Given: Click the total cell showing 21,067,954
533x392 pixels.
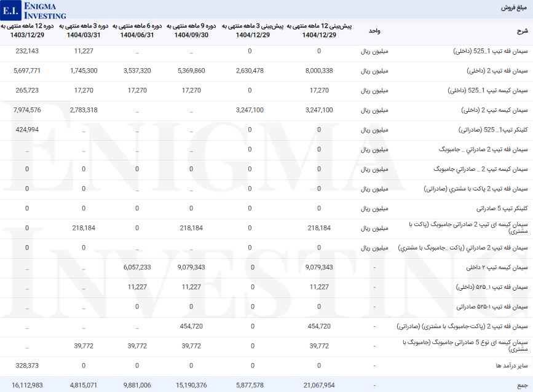Looking at the screenshot, I should click(319, 385).
